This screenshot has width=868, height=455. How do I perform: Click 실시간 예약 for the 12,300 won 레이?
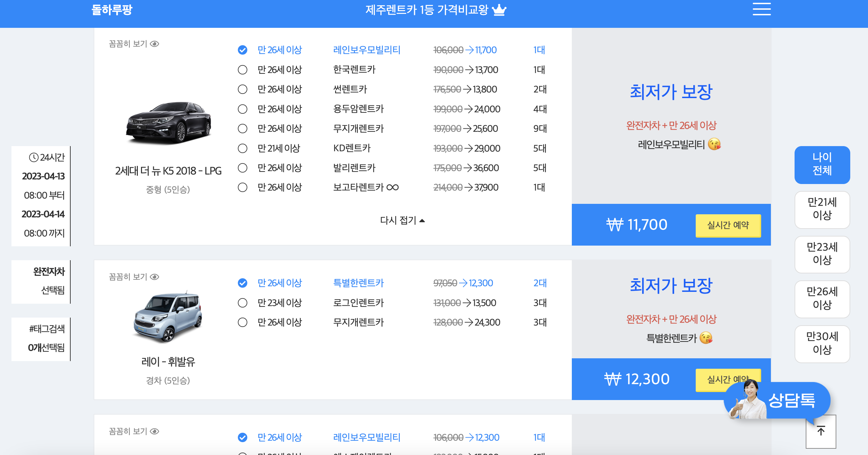tap(729, 379)
